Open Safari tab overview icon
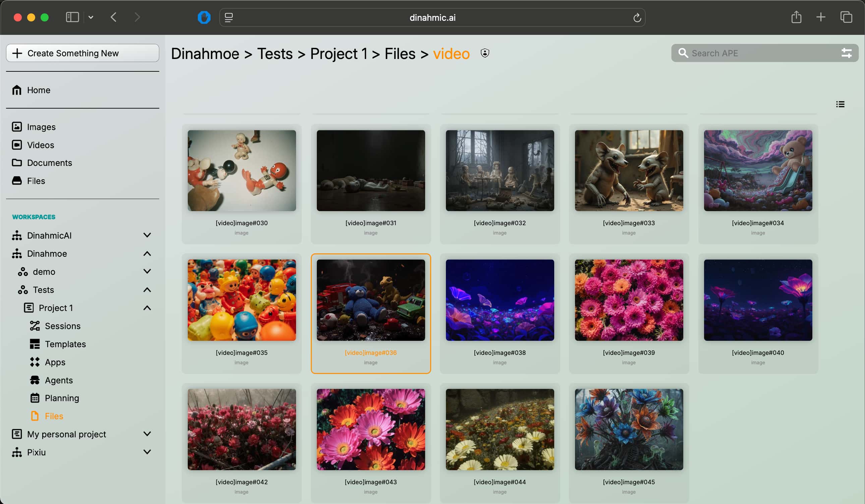The image size is (865, 504). click(846, 17)
